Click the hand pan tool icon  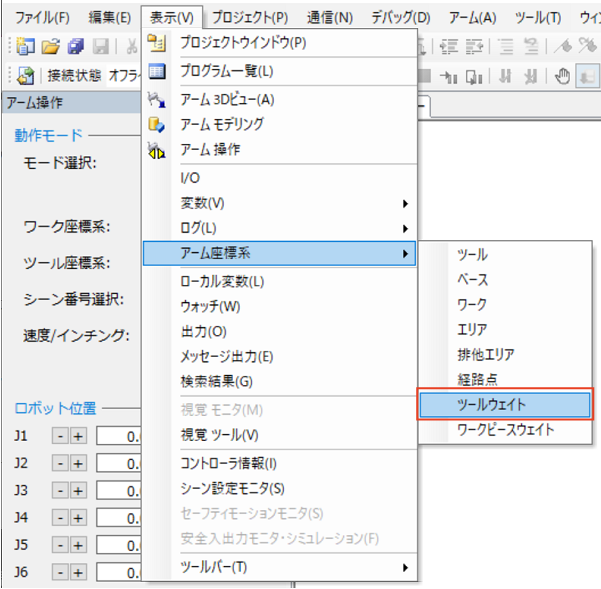tap(562, 76)
